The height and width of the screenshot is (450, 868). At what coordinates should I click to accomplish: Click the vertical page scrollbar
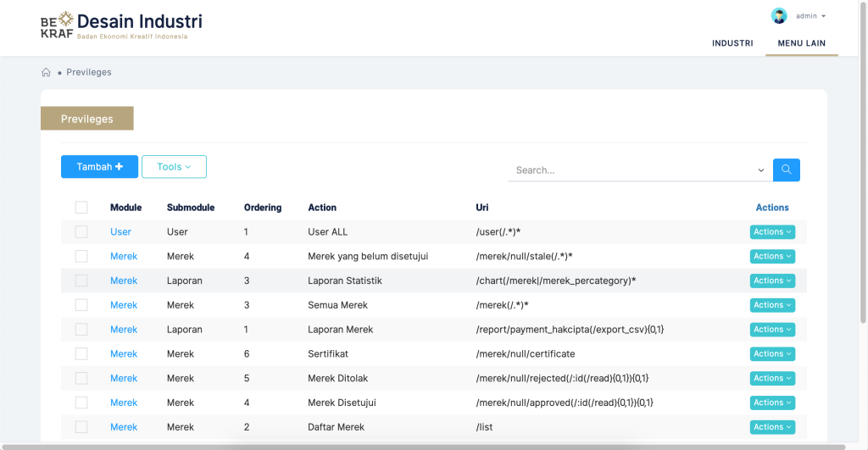(862, 164)
